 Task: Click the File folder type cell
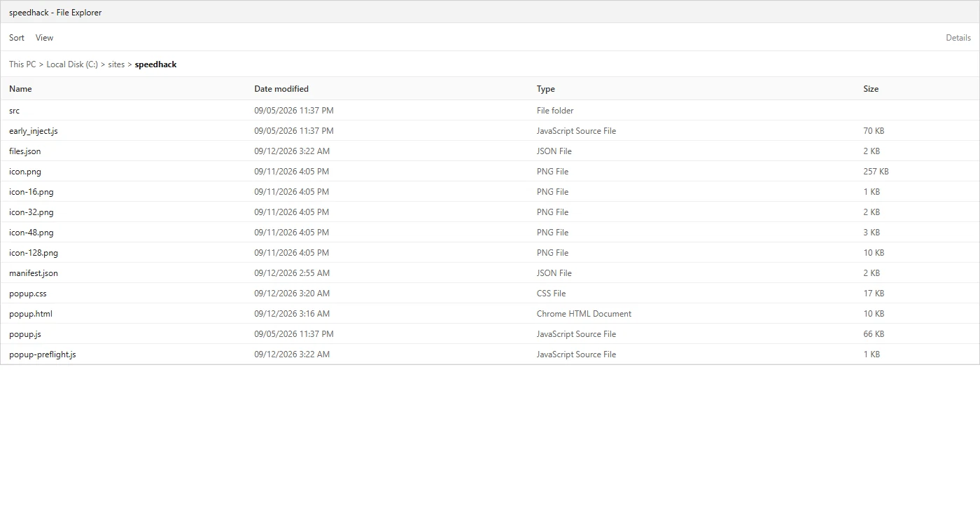tap(555, 111)
